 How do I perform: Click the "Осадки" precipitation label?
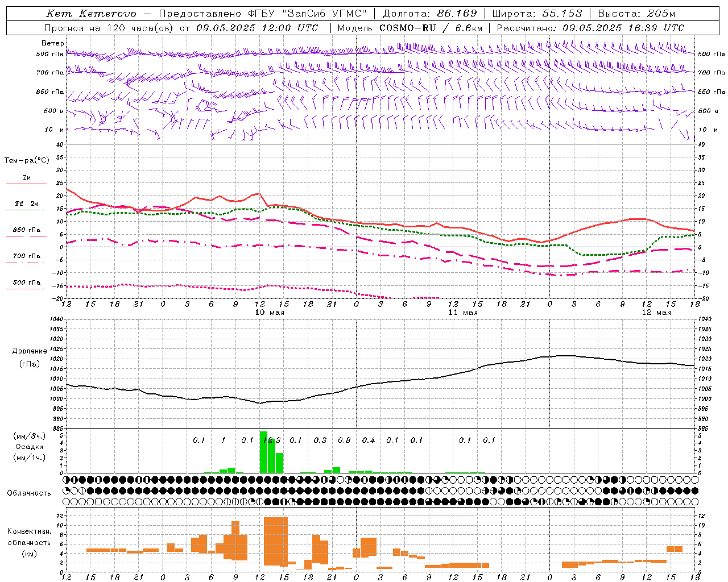click(x=30, y=447)
